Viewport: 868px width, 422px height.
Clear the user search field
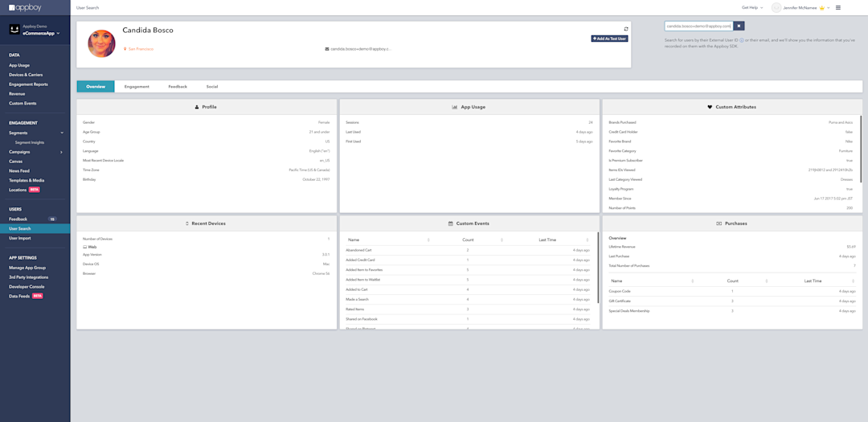[739, 26]
